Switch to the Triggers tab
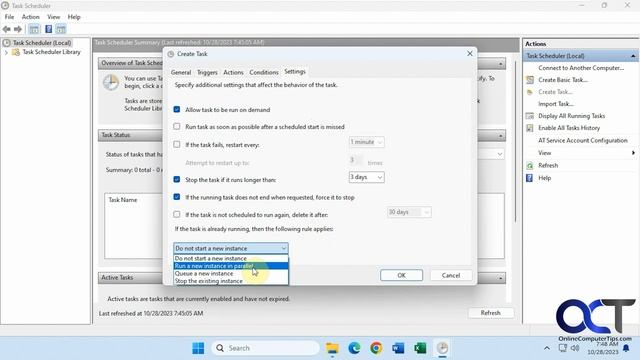 coord(207,72)
